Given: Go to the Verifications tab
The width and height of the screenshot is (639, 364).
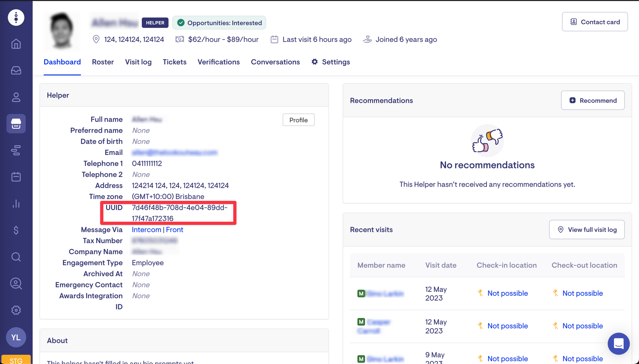Looking at the screenshot, I should coord(219,62).
